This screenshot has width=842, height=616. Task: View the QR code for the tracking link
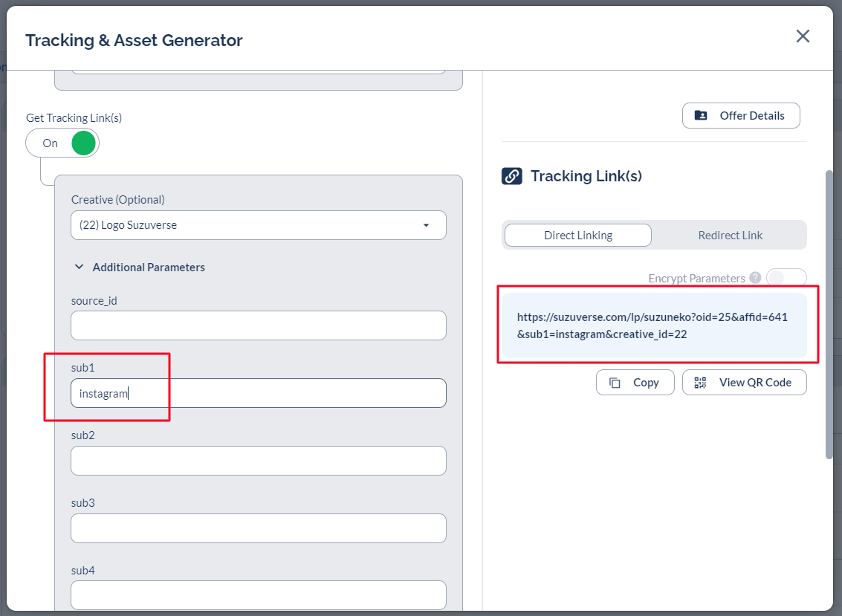[744, 383]
